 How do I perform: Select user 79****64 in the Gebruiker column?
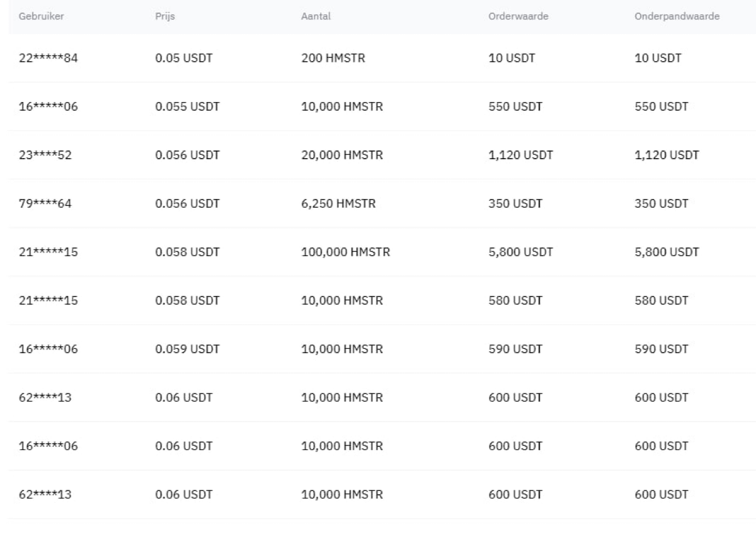coord(45,204)
